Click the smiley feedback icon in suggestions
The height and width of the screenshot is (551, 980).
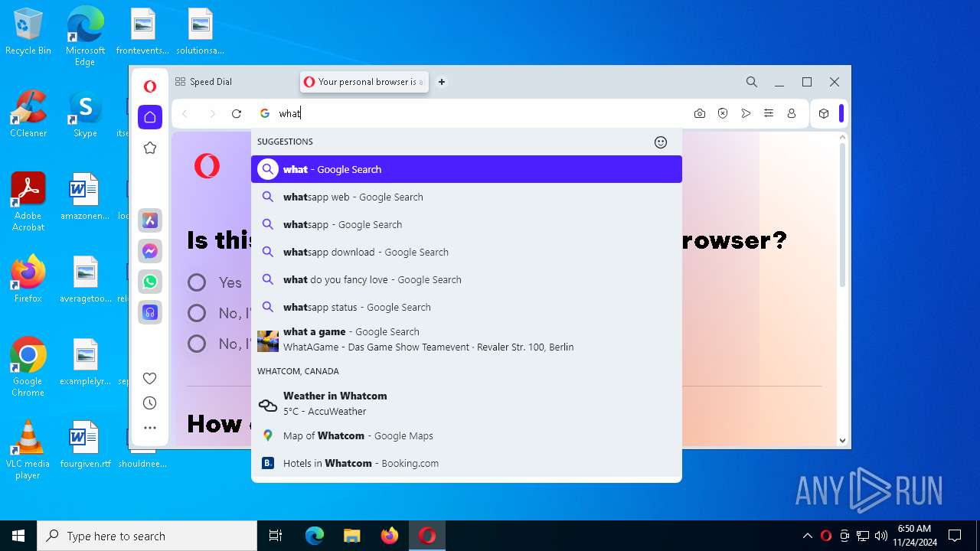[x=661, y=142]
